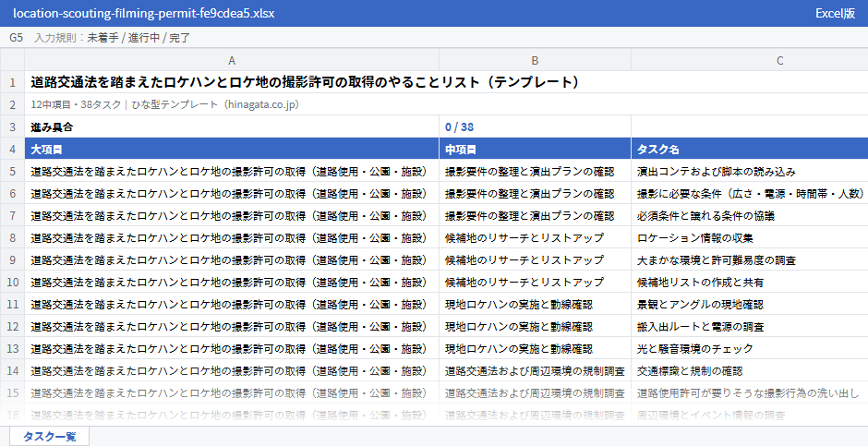Click task ロケーション情報の収集
The image size is (868, 446).
[x=694, y=238]
